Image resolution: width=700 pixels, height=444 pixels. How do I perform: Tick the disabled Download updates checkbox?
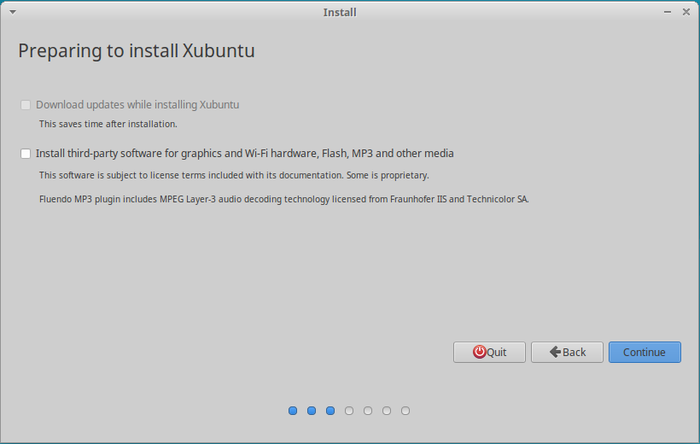pyautogui.click(x=25, y=105)
